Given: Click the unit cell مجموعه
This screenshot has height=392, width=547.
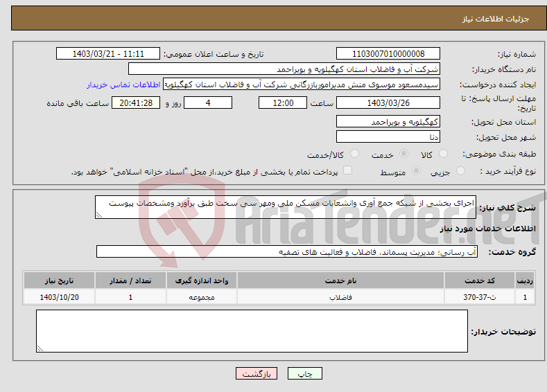Looking at the screenshot, I should [202, 297].
